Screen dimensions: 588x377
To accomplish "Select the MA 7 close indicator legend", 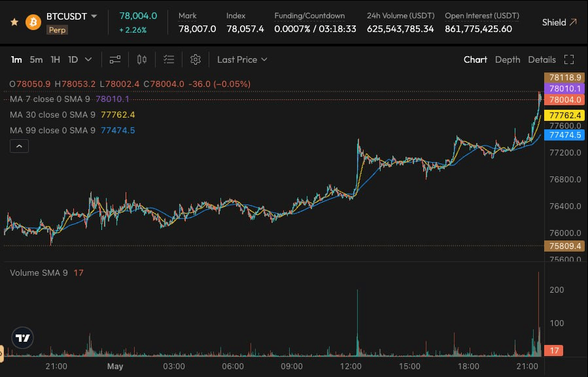I will click(x=69, y=99).
